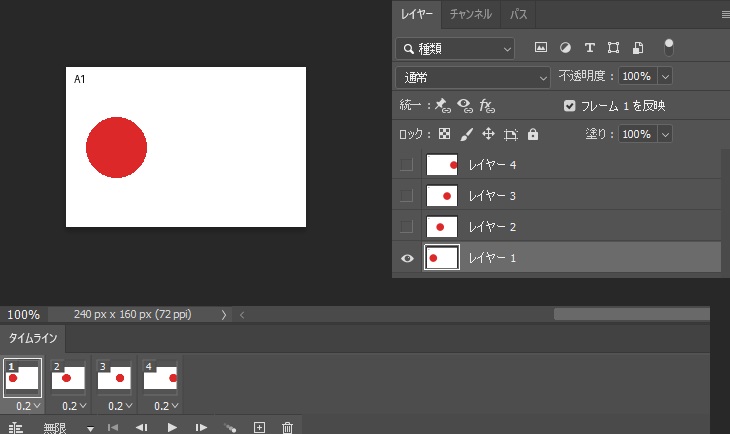Screen dimensions: 730x434
Task: Toggle the layer filtering on/off switch
Action: coord(669,47)
